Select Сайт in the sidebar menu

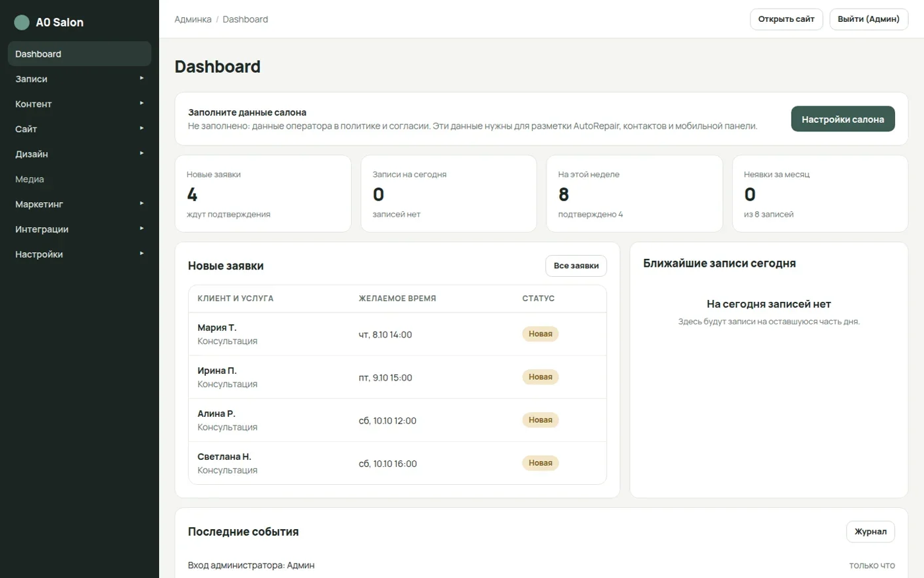coord(79,129)
